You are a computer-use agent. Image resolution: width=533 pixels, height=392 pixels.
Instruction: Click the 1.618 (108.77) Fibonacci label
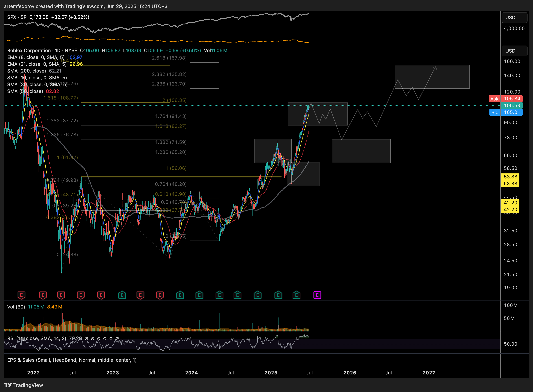[61, 98]
